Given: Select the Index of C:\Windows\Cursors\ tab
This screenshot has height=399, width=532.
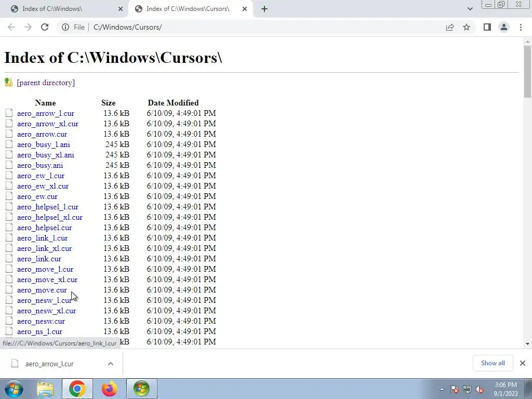Looking at the screenshot, I should click(x=190, y=9).
